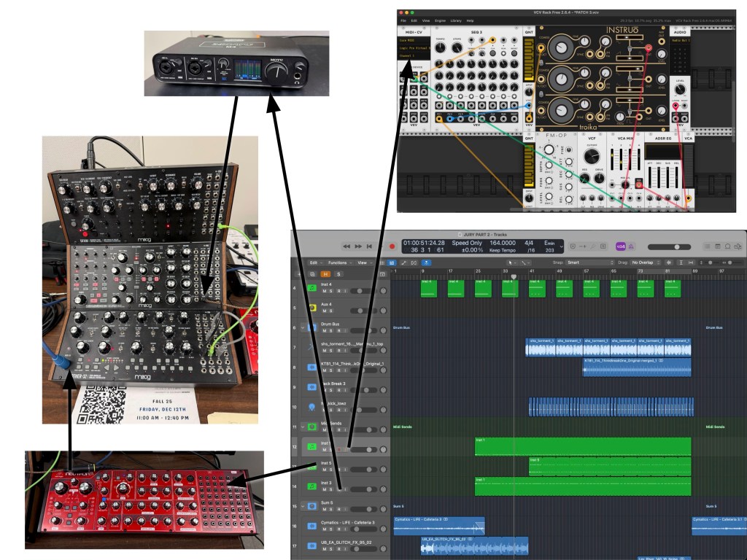747x560 pixels.
Task: Toggle record enable on Sum 5 track
Action: 338,508
